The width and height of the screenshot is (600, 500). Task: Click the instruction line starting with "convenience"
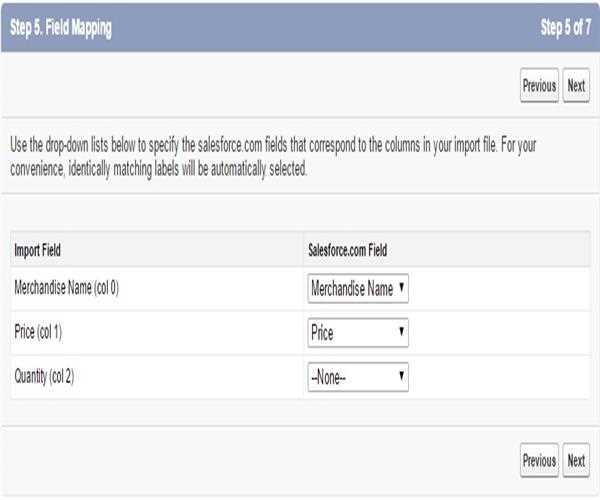[x=158, y=167]
